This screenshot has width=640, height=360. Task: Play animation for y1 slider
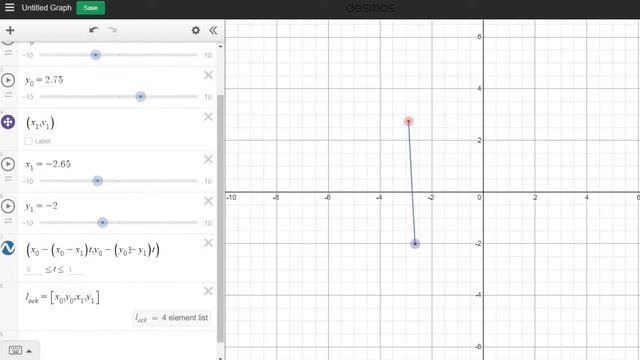click(x=8, y=206)
